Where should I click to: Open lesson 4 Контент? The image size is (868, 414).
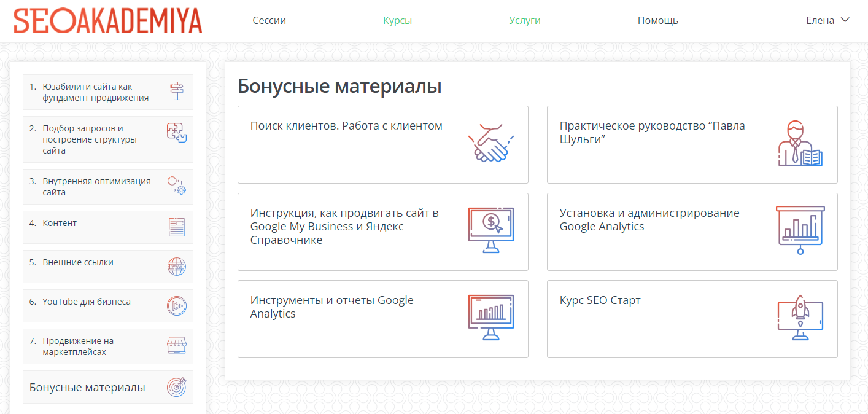pyautogui.click(x=108, y=227)
